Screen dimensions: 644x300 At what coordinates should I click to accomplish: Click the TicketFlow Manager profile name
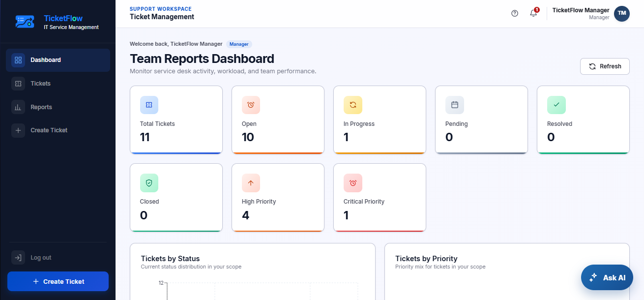tap(581, 10)
